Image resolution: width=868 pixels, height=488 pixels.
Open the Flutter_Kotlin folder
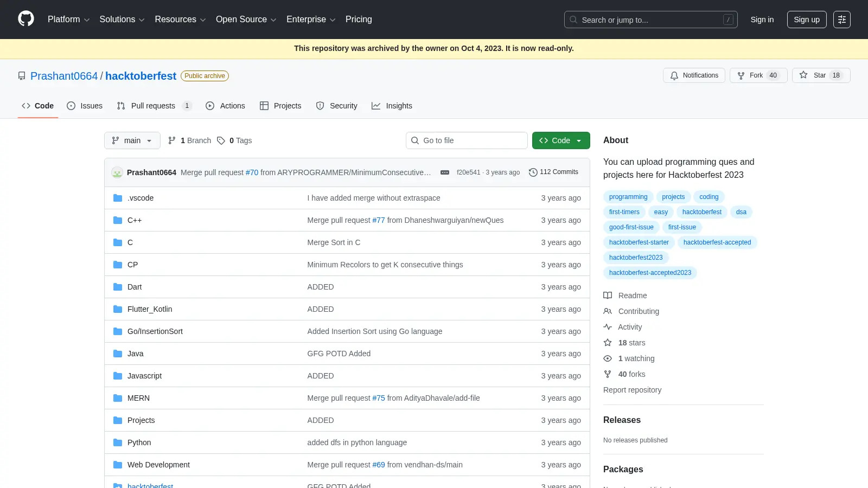tap(150, 309)
